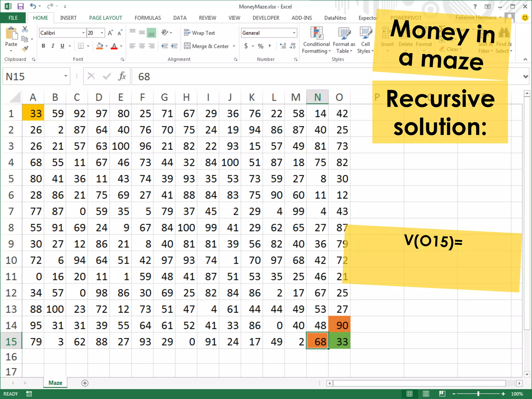Click the Save icon in quick access toolbar
The height and width of the screenshot is (399, 532).
pyautogui.click(x=21, y=6)
